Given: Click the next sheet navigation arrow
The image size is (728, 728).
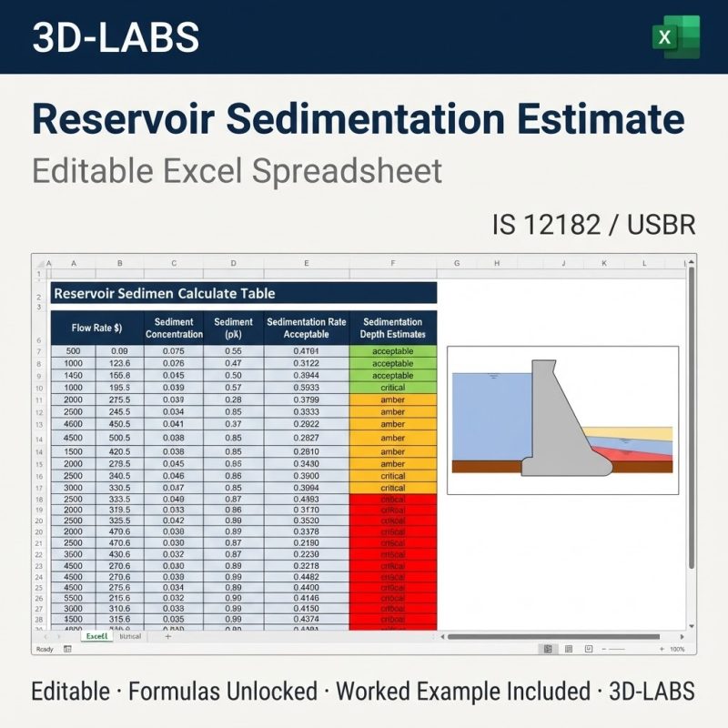Looking at the screenshot, I should pyautogui.click(x=59, y=636).
